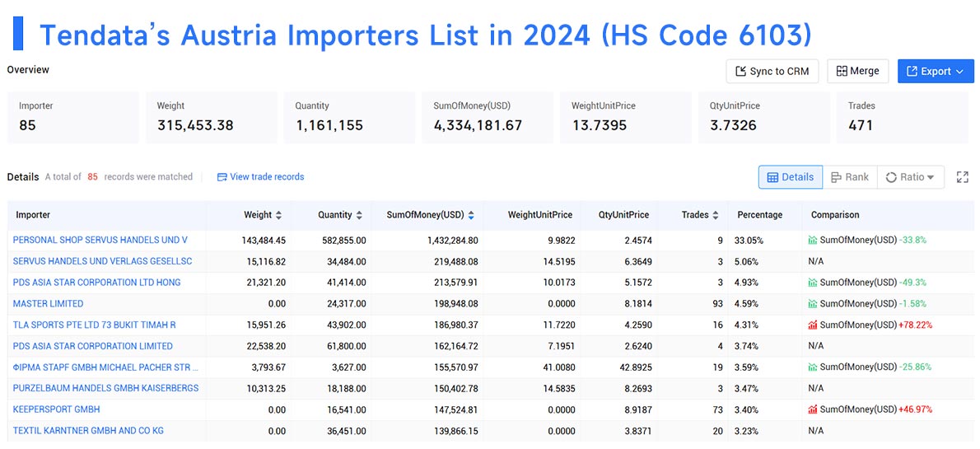
Task: Sort table by SumOfMoney(USD) column arrows
Action: tap(471, 215)
